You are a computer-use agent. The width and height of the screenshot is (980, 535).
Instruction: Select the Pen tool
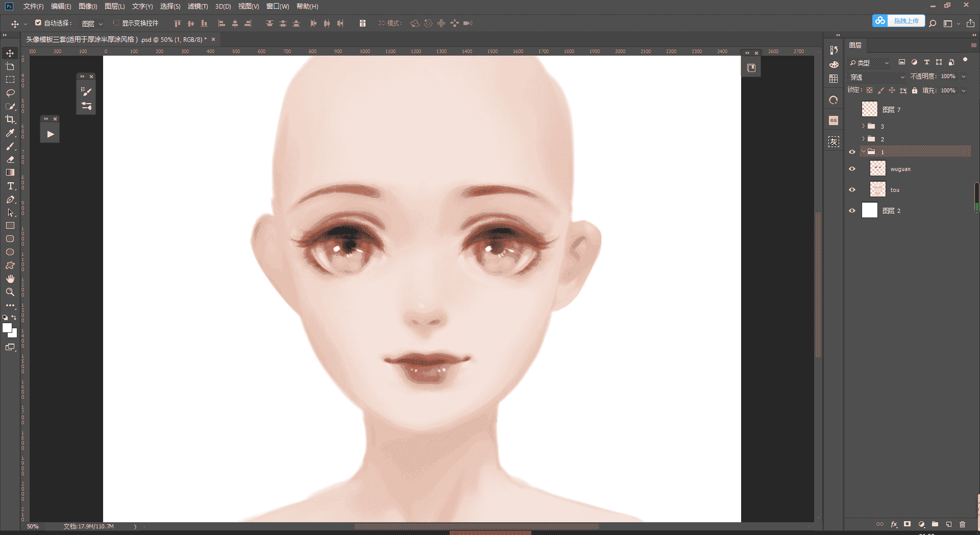pos(10,199)
